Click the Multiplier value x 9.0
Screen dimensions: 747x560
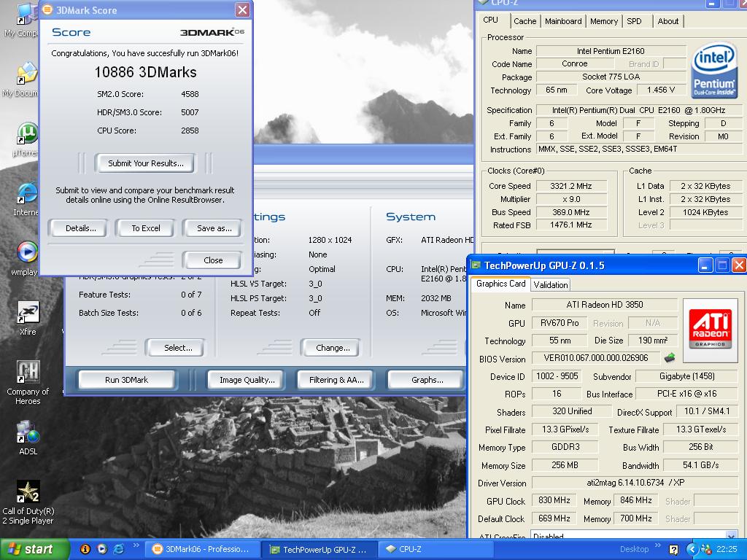point(570,199)
